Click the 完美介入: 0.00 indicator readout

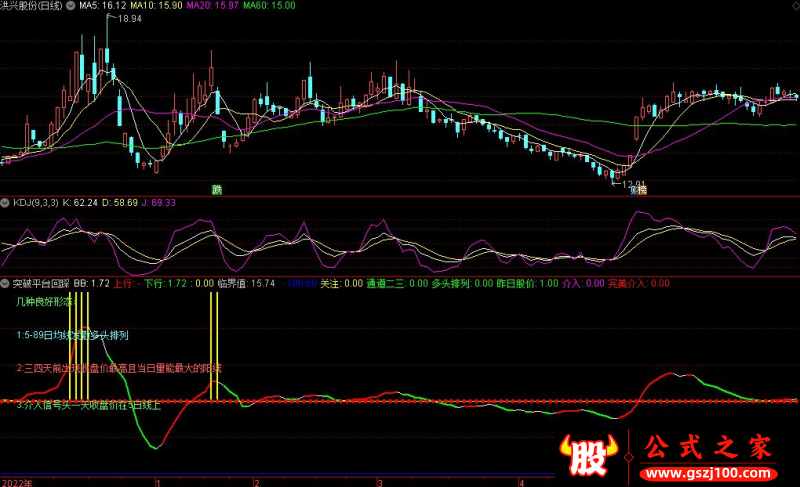[x=639, y=284]
